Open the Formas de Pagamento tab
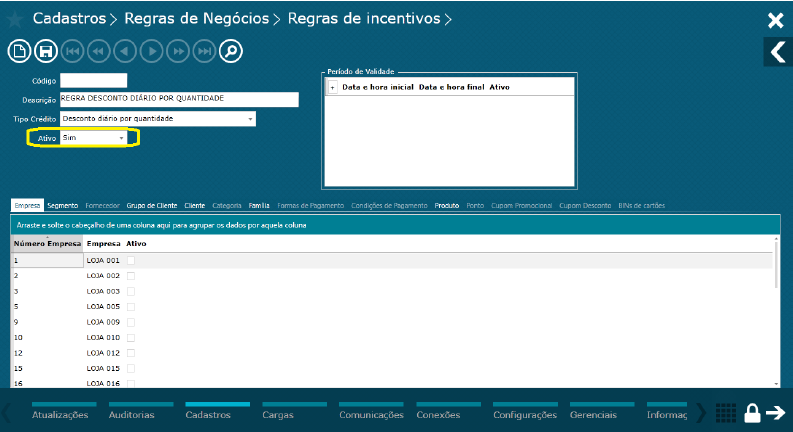Viewport: 793px width, 432px height. (x=311, y=205)
